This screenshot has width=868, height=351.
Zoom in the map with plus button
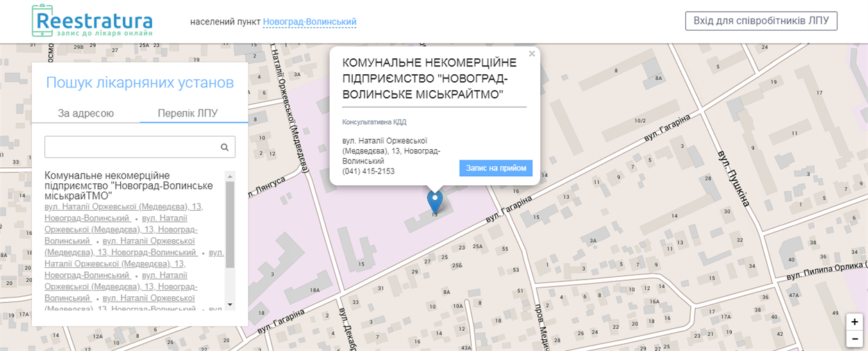click(855, 322)
